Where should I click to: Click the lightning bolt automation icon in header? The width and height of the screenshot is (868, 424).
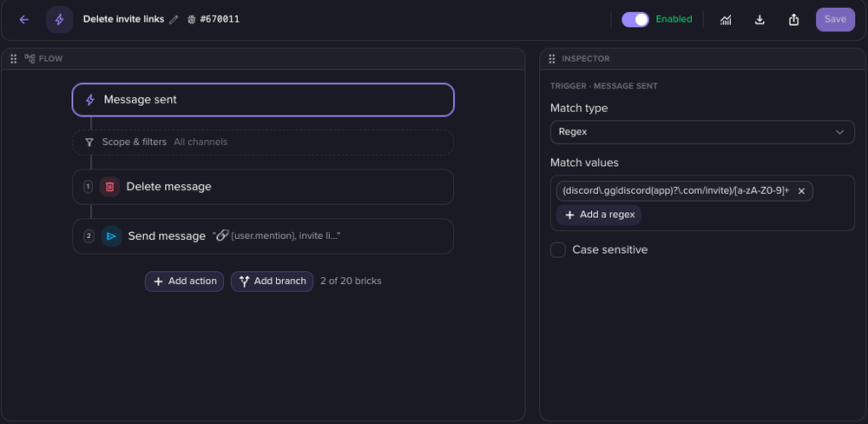pyautogui.click(x=59, y=19)
